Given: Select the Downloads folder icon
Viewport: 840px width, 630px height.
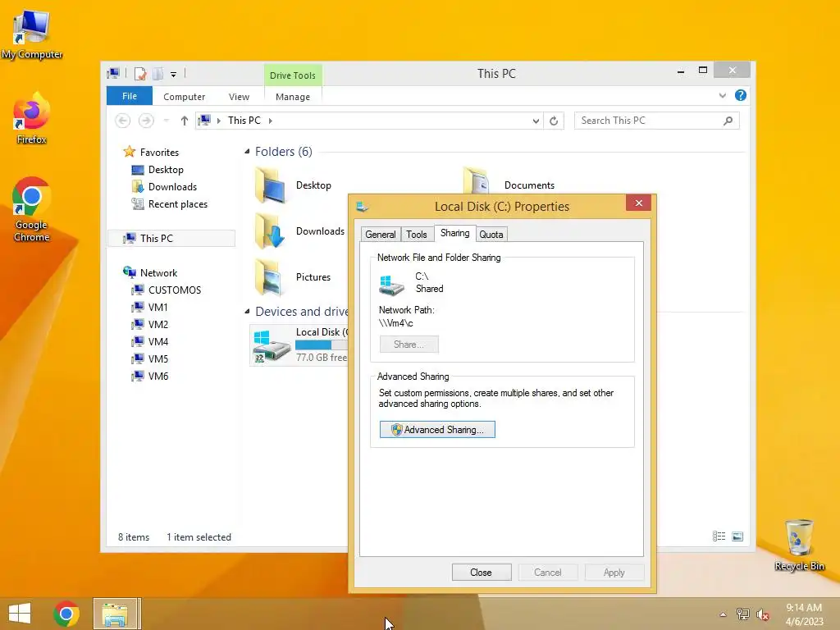Looking at the screenshot, I should pos(270,231).
